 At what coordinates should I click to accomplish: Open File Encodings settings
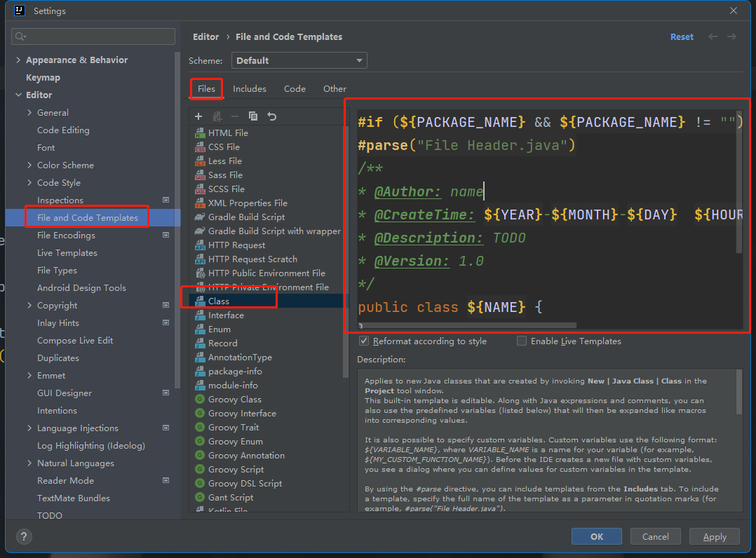(x=66, y=235)
